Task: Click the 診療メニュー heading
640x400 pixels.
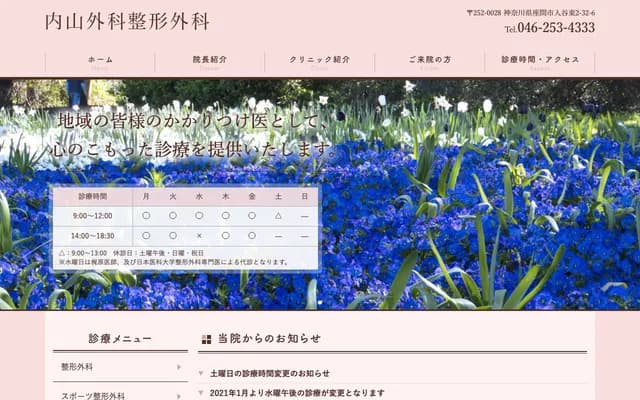Action: [x=120, y=338]
